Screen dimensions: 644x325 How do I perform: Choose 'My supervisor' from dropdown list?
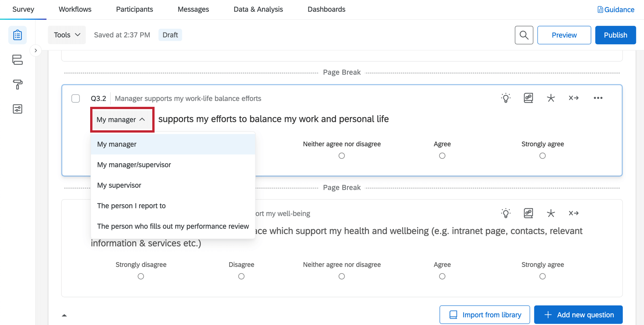(119, 185)
